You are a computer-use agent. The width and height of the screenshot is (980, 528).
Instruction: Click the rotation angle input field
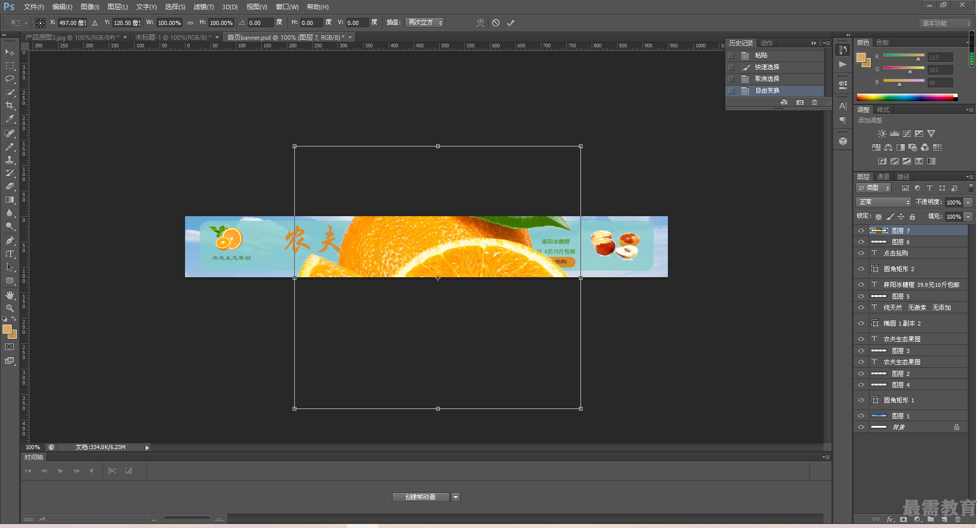coord(260,23)
